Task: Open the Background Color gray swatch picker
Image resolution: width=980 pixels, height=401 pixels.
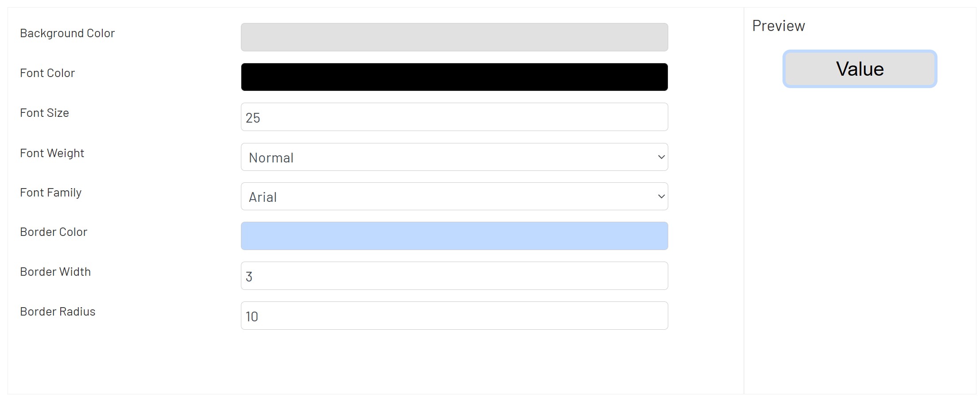Action: (x=454, y=37)
